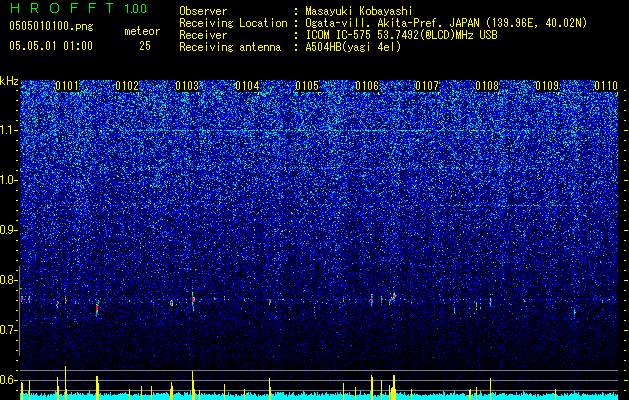
Task: Click the 0109 time marker
Action: [x=547, y=86]
